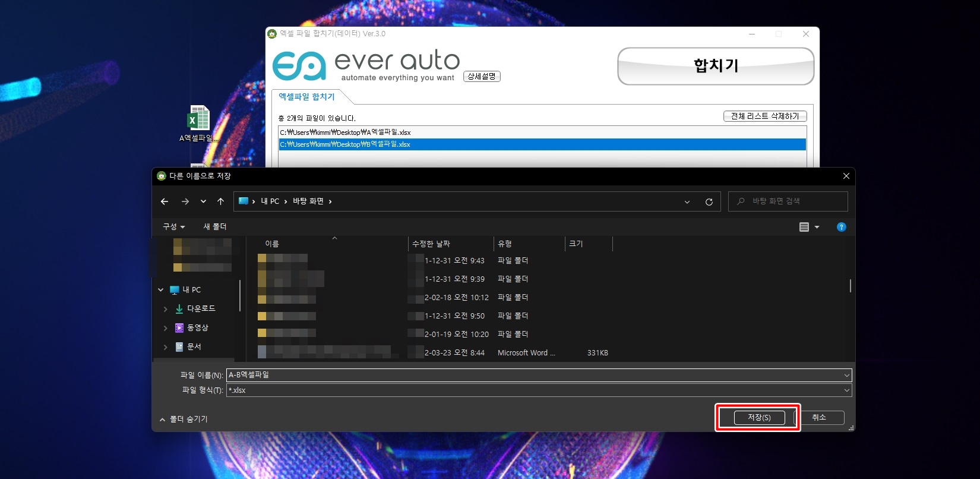Click the 새 폴더 button
The width and height of the screenshot is (980, 479).
(215, 226)
